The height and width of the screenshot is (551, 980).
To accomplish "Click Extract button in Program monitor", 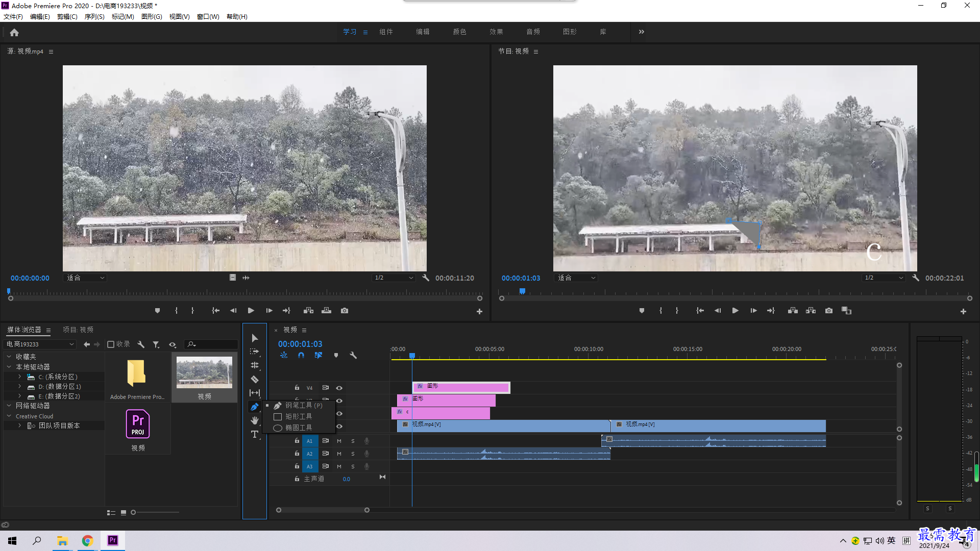I will pyautogui.click(x=811, y=310).
